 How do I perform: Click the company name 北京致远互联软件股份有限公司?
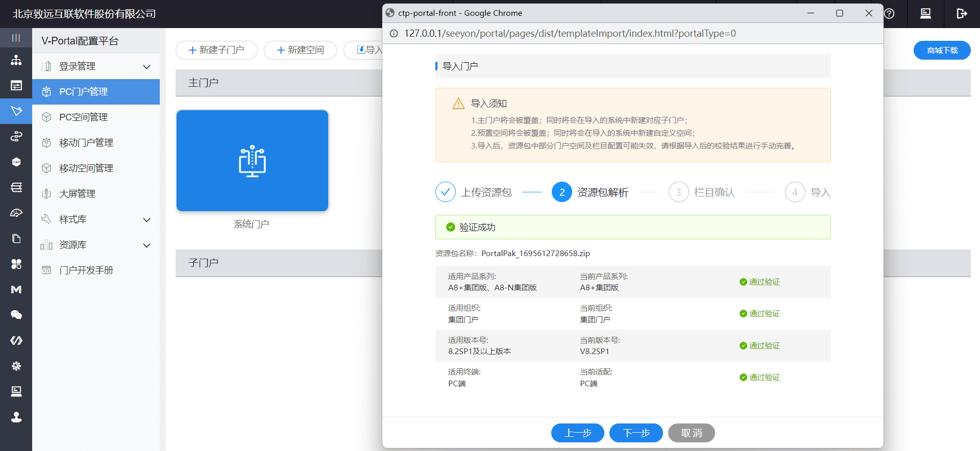(84, 14)
